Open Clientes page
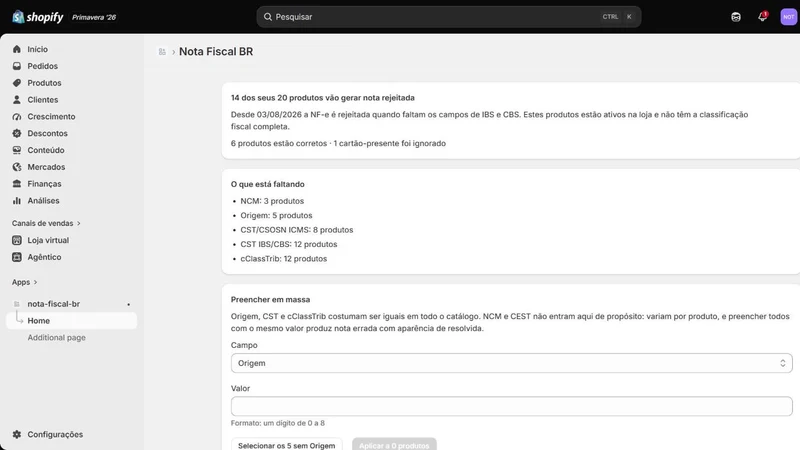Screen dimensions: 800x450 pos(43,99)
